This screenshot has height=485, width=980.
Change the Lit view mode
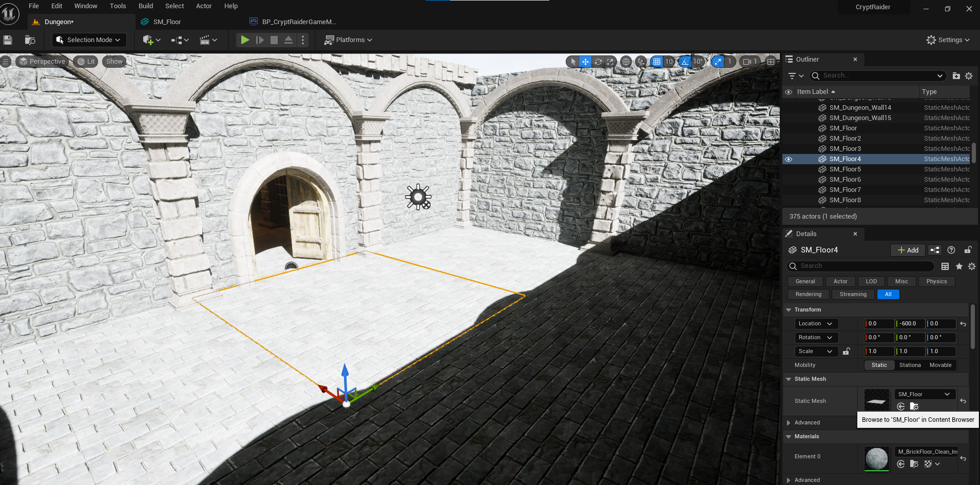[86, 62]
